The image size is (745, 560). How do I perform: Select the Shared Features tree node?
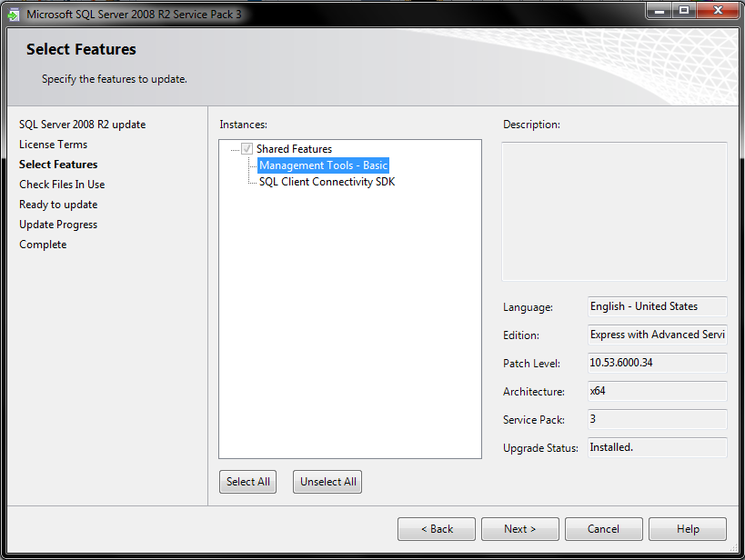pyautogui.click(x=294, y=149)
